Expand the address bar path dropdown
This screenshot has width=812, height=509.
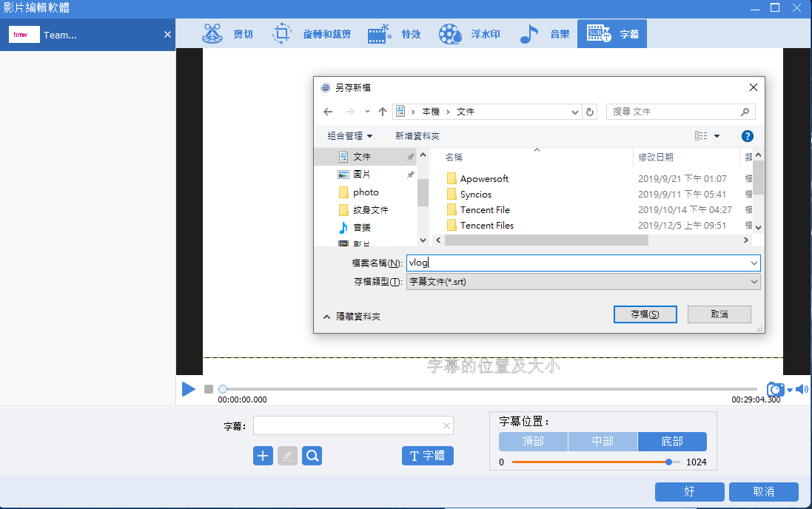(575, 112)
